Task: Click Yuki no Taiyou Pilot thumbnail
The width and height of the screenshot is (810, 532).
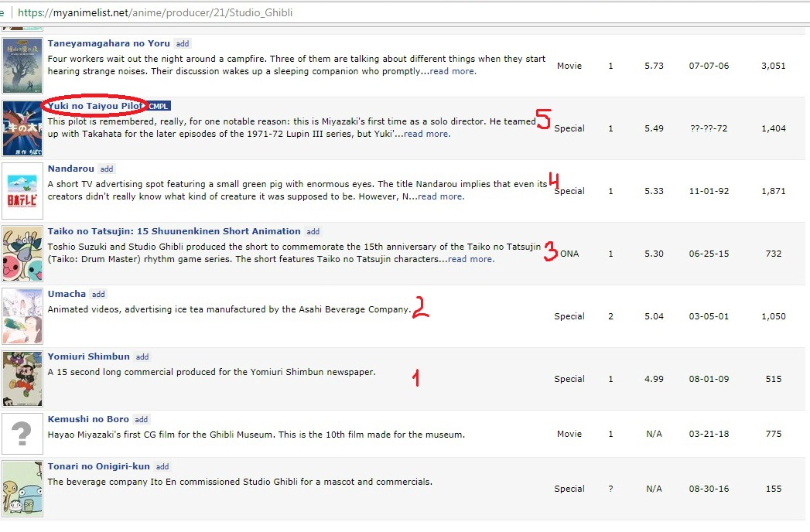Action: pyautogui.click(x=22, y=128)
